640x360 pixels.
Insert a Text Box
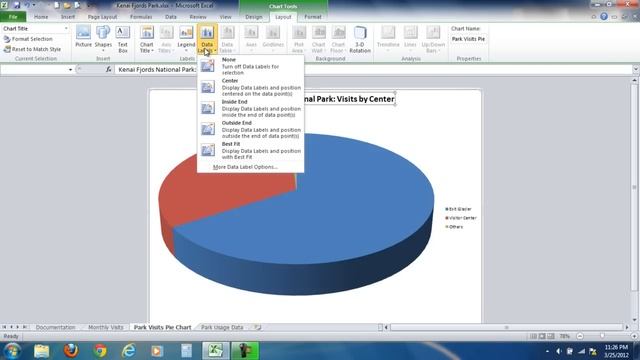[x=122, y=39]
